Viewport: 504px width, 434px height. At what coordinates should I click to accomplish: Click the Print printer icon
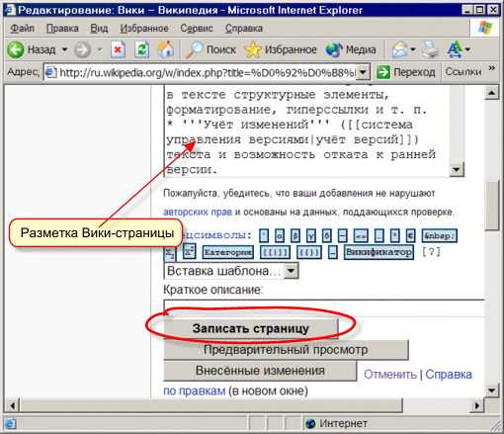coord(431,49)
